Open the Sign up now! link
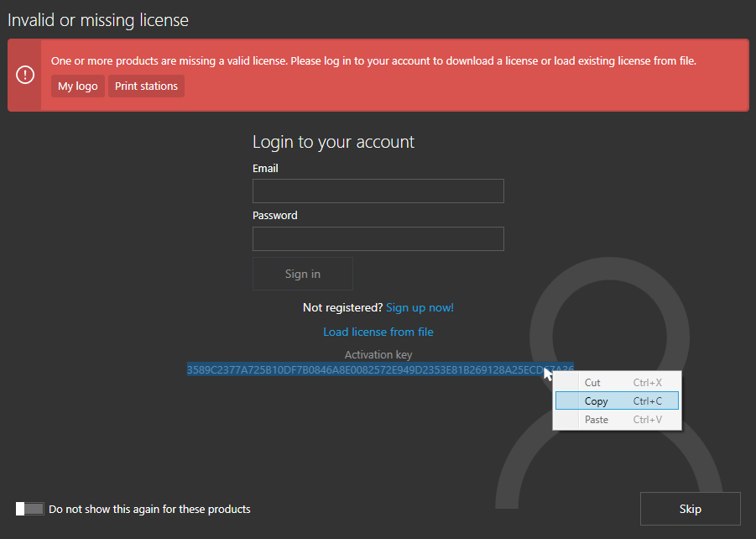 420,308
